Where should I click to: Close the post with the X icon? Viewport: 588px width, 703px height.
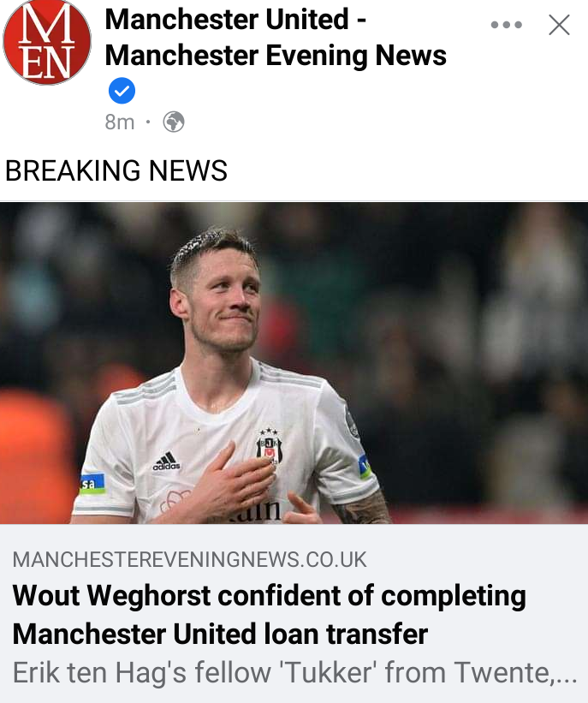[x=559, y=25]
